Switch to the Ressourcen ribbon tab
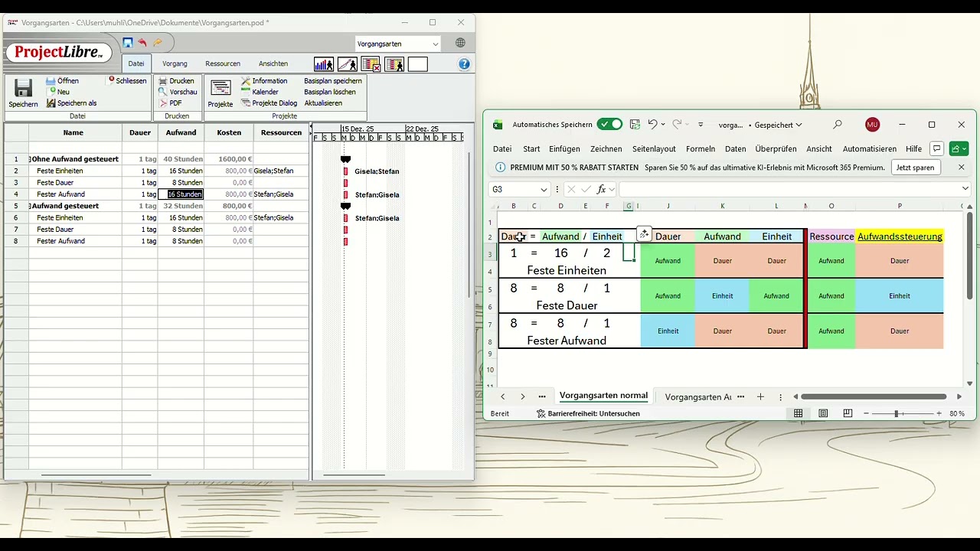 [x=223, y=64]
